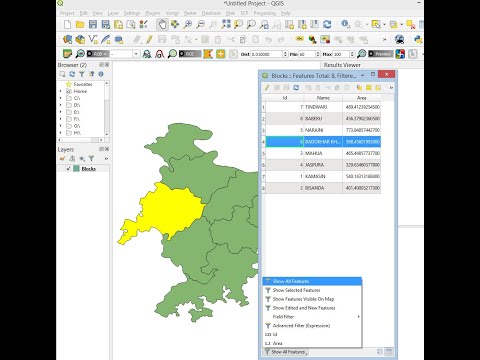The image size is (480, 360).
Task: Open the Project menu
Action: 67,13
